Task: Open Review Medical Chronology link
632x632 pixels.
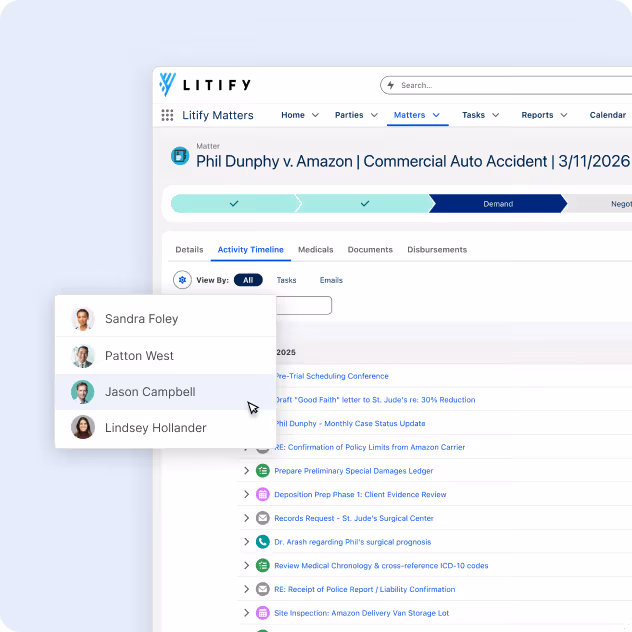Action: pyautogui.click(x=381, y=565)
